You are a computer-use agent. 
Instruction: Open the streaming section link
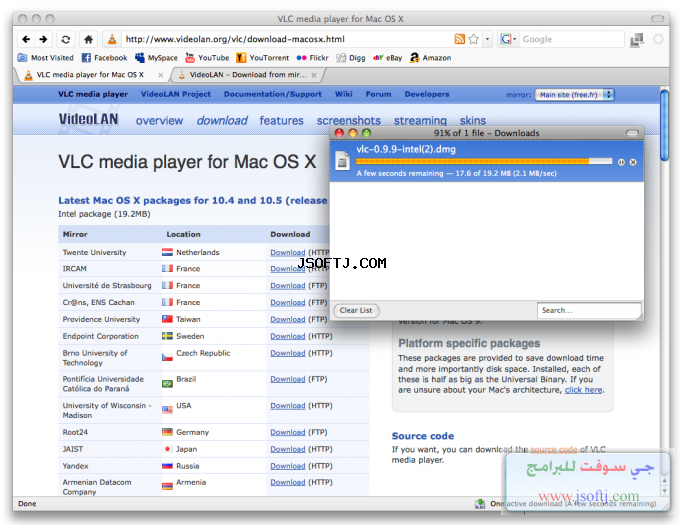click(420, 121)
